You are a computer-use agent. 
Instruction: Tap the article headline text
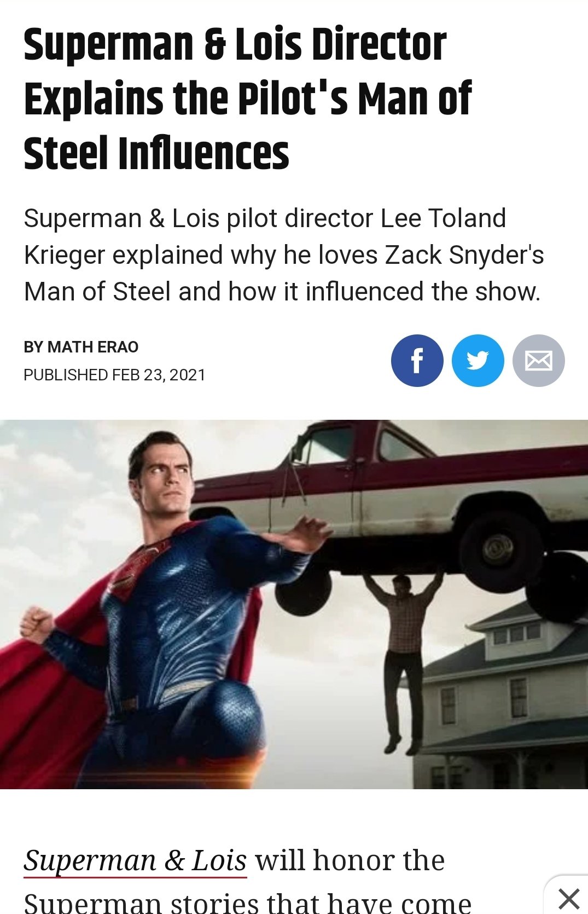pos(247,99)
